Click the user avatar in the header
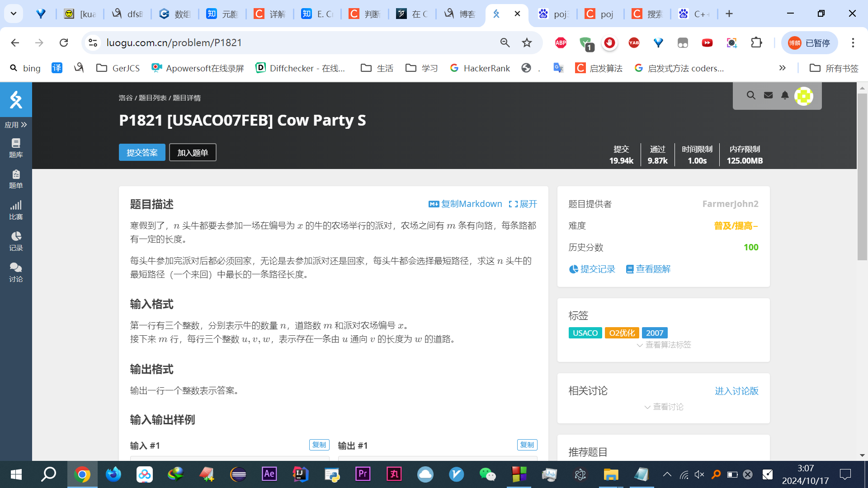 tap(804, 96)
